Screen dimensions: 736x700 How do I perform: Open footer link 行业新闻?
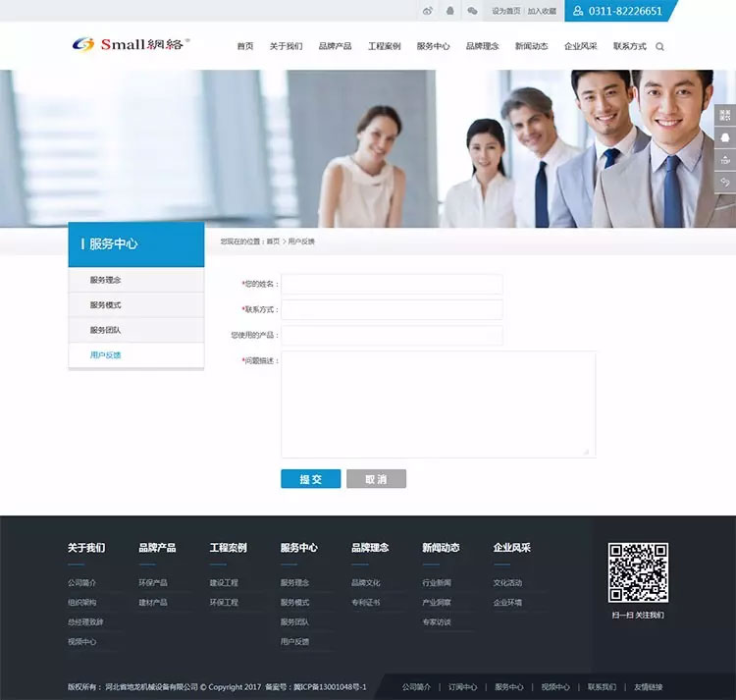click(x=437, y=582)
